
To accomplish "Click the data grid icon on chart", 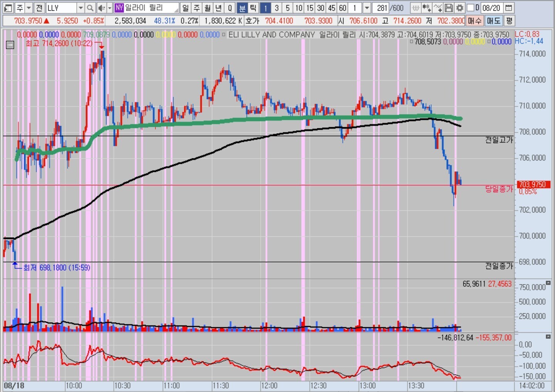I will coord(10,45).
